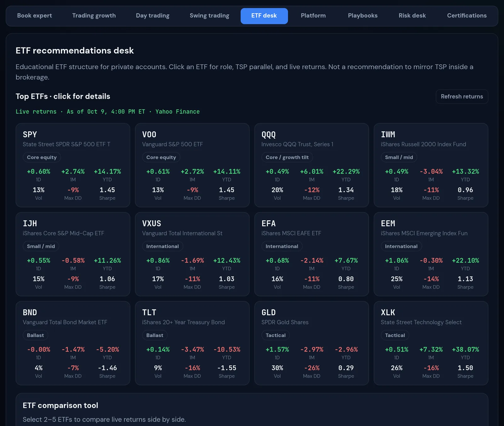Click the +1.06% 1D value on EEM
Screen dimensions: 504x426
click(x=397, y=260)
